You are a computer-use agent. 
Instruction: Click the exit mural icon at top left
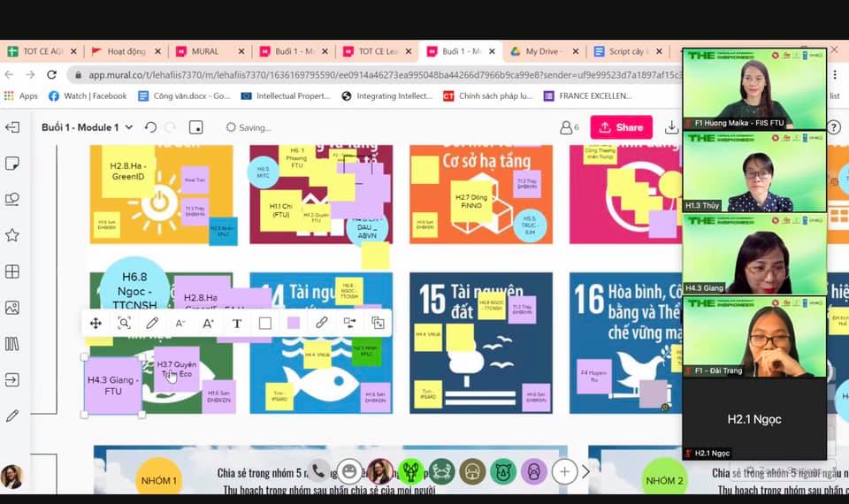(11, 127)
